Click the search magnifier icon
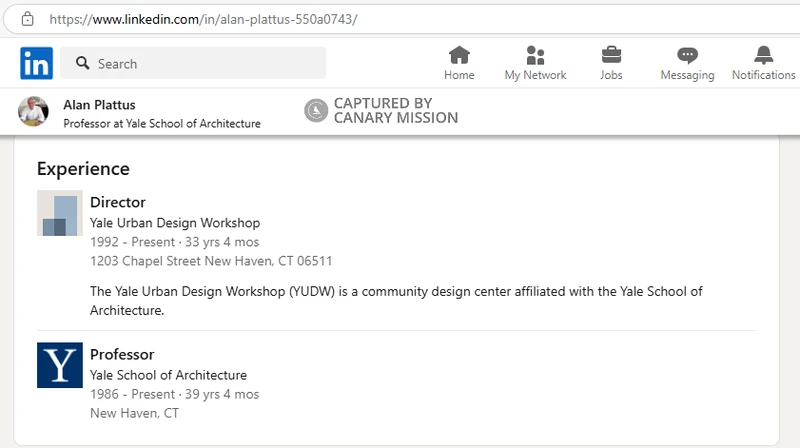 82,63
